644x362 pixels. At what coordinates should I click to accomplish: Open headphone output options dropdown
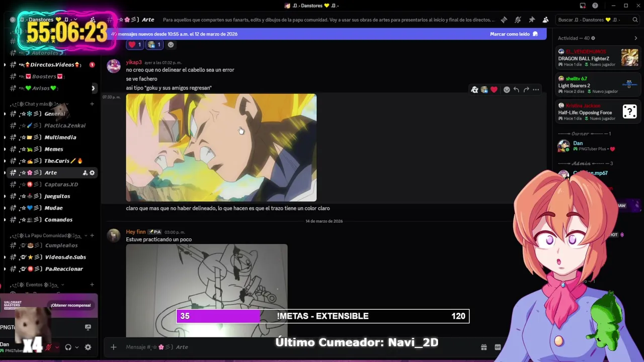(76, 347)
